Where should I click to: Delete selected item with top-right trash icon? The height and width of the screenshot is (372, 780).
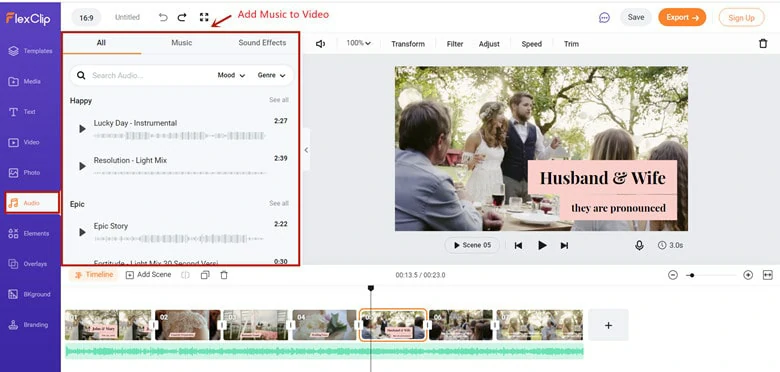click(x=763, y=44)
